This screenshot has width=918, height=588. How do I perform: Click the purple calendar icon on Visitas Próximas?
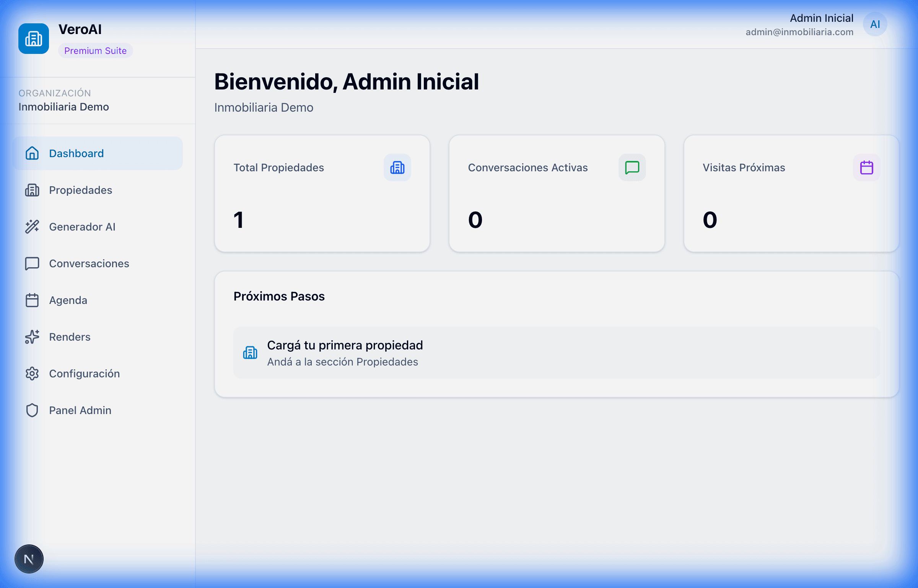866,167
